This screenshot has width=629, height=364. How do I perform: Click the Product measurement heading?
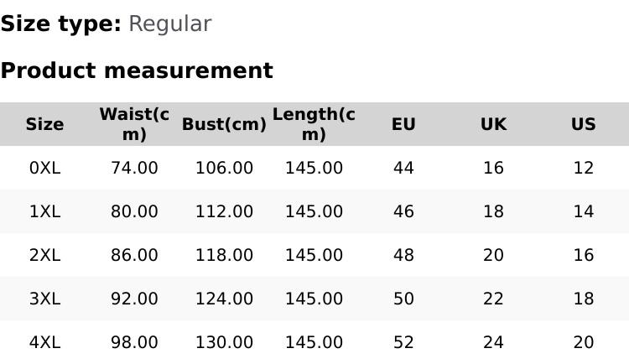[137, 70]
